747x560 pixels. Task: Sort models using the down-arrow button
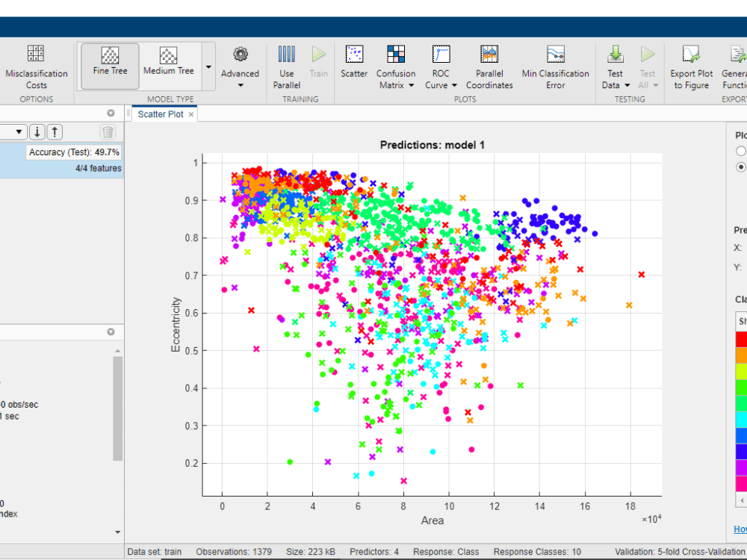point(37,131)
